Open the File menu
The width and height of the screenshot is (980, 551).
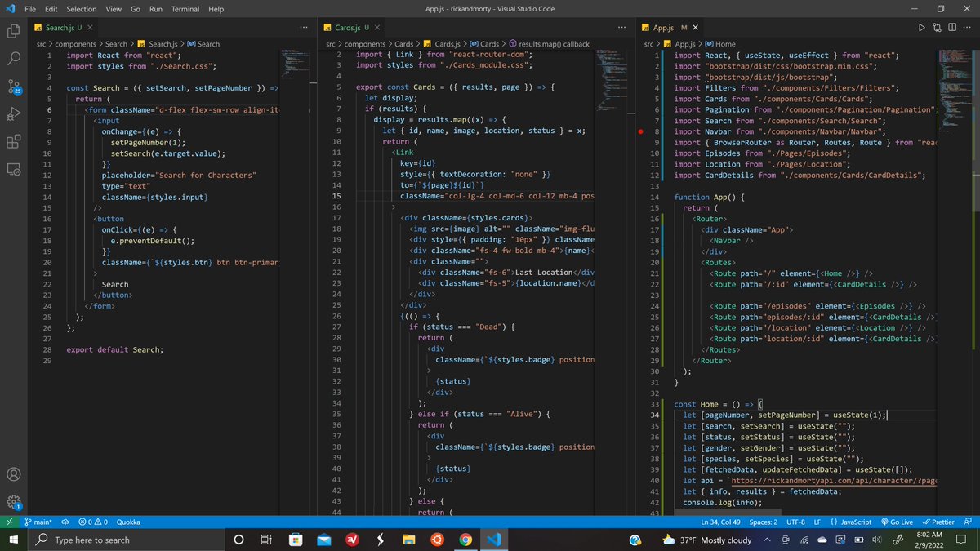point(30,8)
